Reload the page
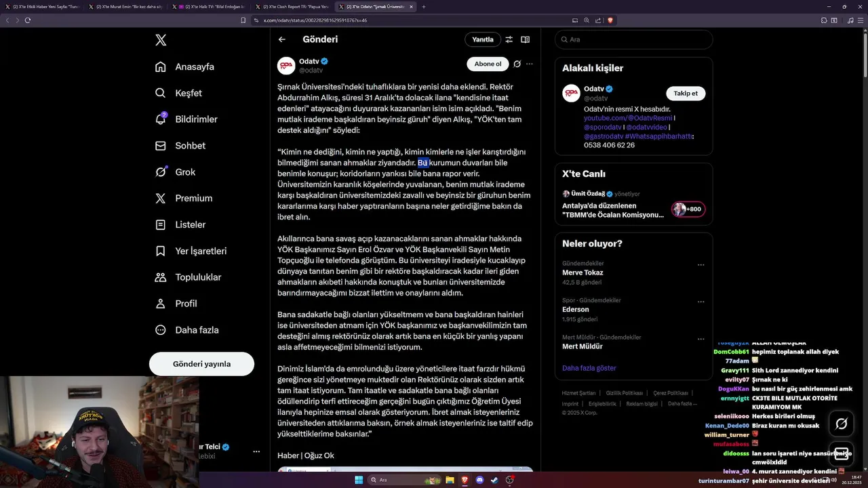The width and height of the screenshot is (868, 488). [28, 20]
